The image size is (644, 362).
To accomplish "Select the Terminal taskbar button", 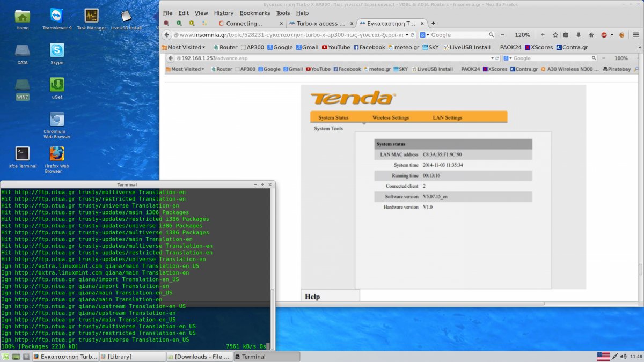I will pos(266,357).
